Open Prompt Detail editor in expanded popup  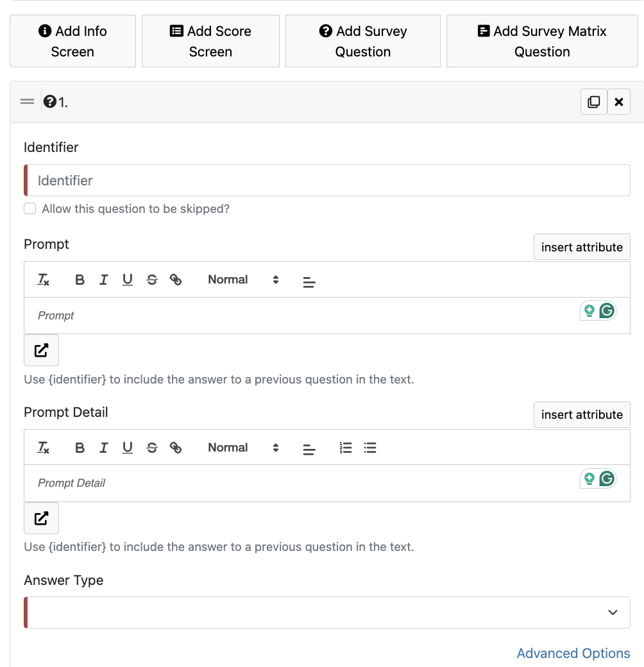tap(41, 518)
